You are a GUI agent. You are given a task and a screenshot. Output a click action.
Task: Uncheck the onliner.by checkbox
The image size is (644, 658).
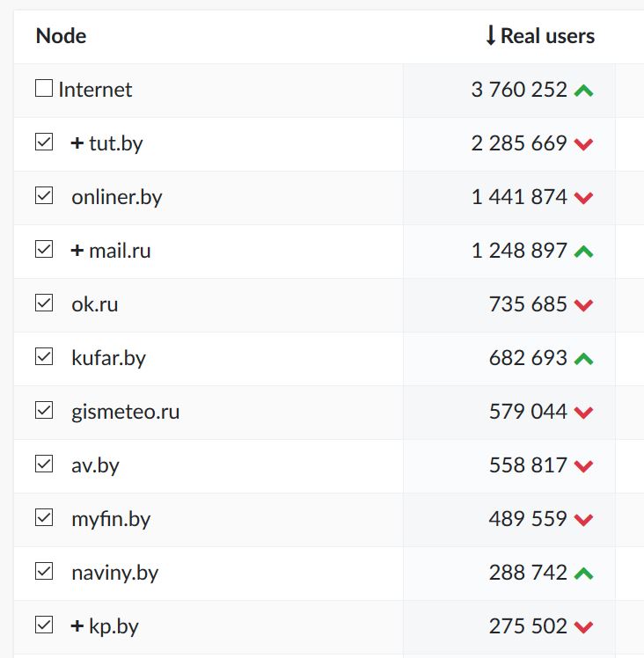[x=44, y=196]
